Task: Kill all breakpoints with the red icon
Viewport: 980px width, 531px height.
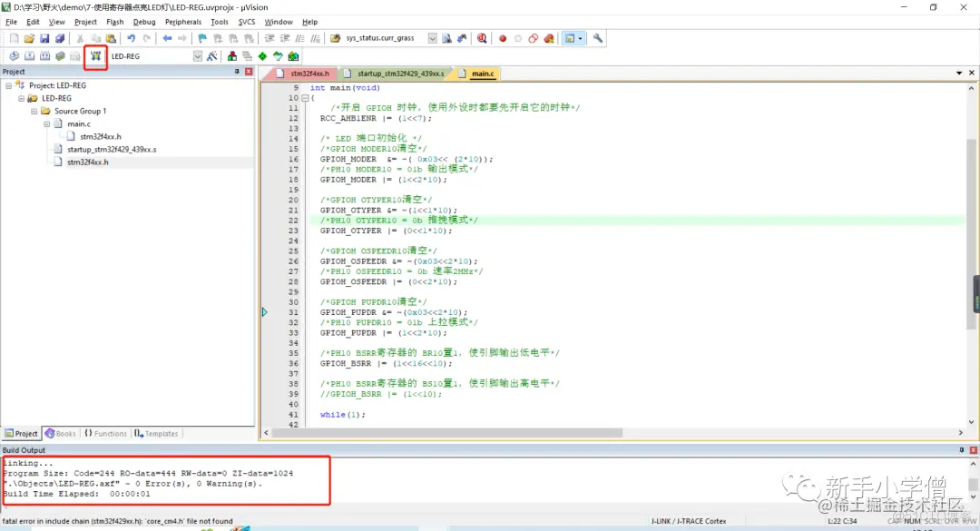Action: pyautogui.click(x=549, y=38)
